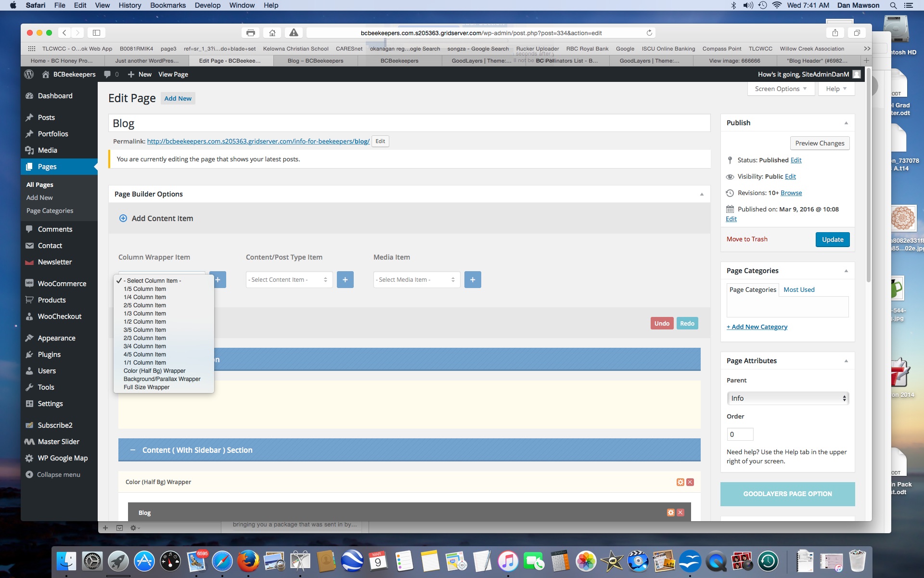Click the Order number input field
This screenshot has height=578, width=924.
pyautogui.click(x=740, y=434)
